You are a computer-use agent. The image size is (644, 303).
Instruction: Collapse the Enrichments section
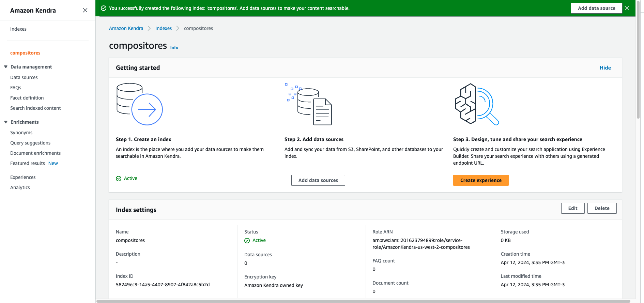point(6,122)
